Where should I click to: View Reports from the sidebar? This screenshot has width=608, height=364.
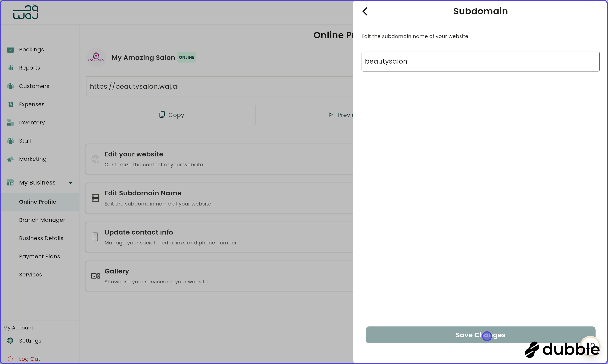click(x=30, y=68)
